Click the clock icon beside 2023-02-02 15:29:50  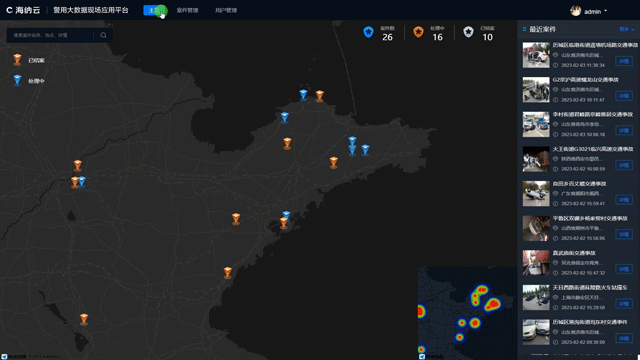click(556, 308)
